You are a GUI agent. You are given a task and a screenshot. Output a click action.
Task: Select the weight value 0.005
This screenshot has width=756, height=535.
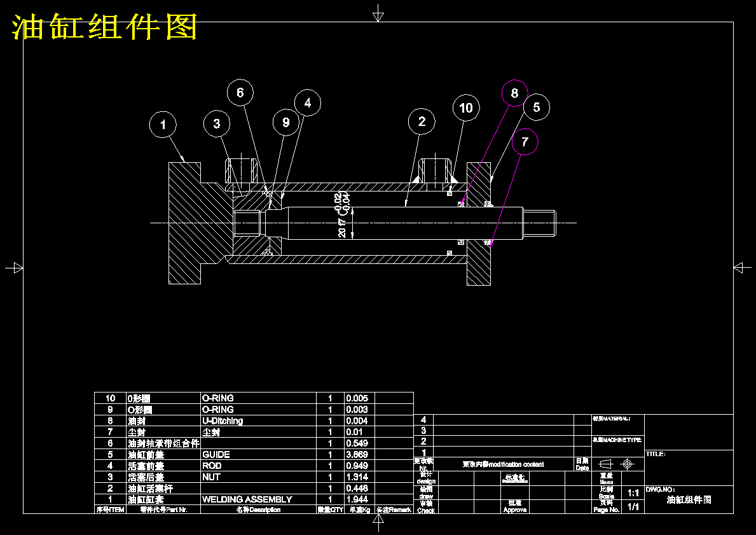point(357,398)
